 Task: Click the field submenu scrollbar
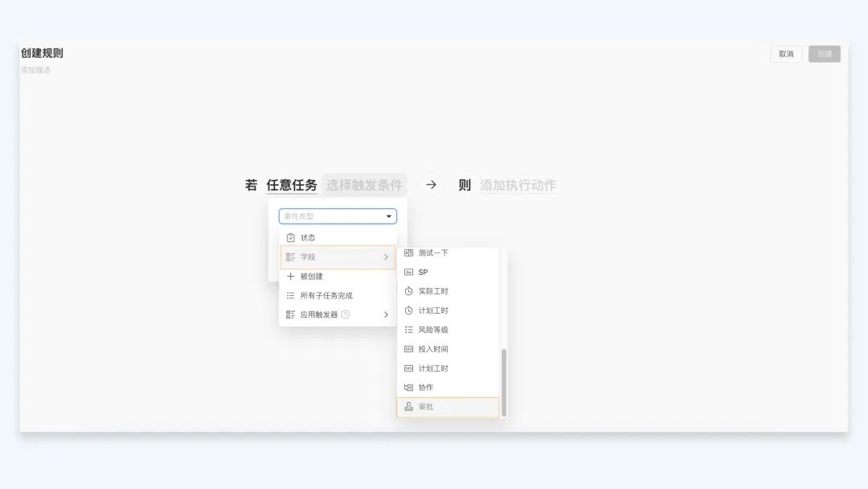(x=504, y=382)
